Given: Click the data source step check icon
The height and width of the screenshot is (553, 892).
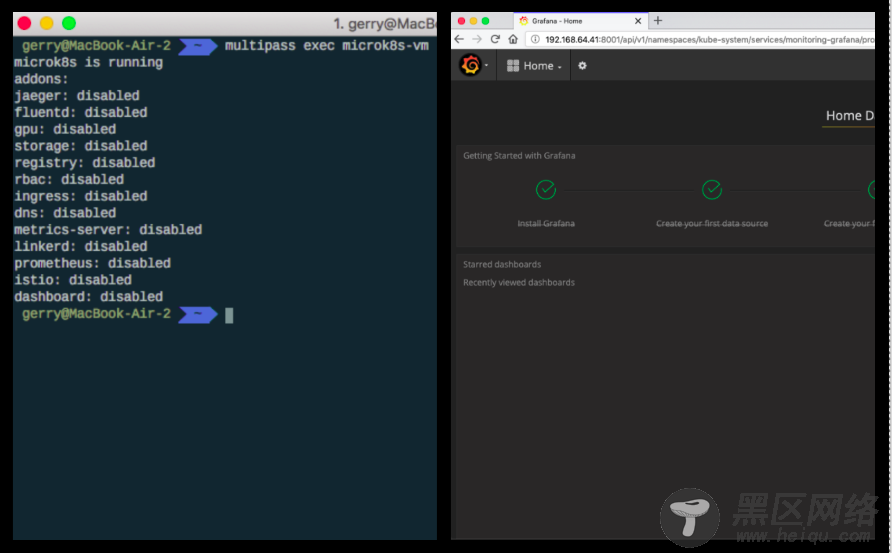Looking at the screenshot, I should tap(712, 189).
